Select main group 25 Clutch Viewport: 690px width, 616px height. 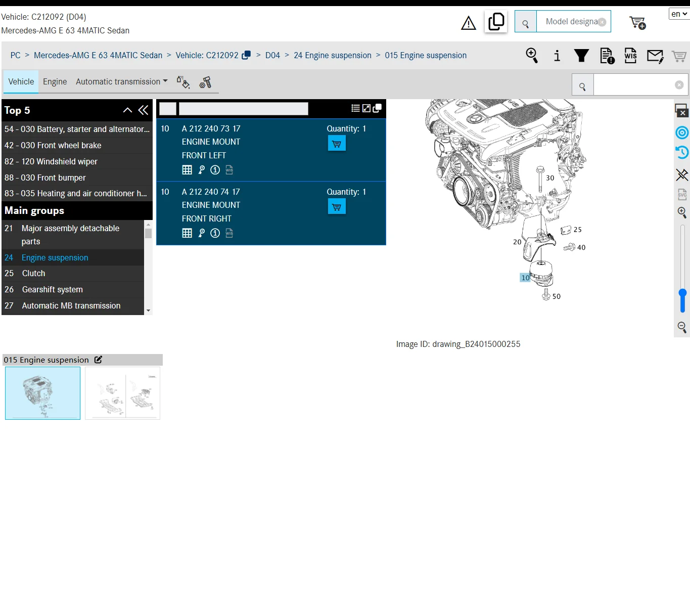(x=73, y=274)
